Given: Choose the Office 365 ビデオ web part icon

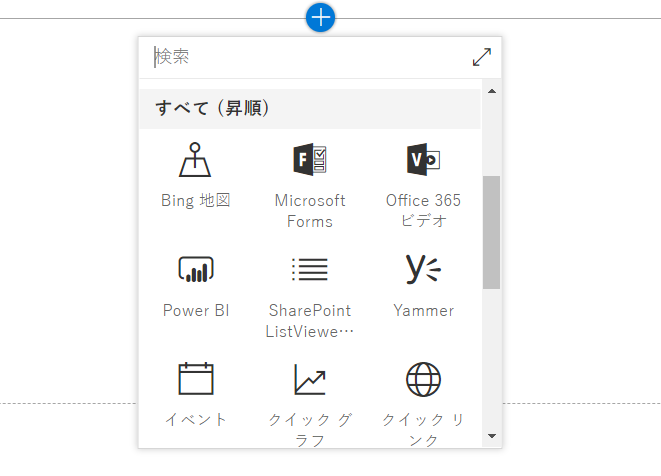Looking at the screenshot, I should coord(423,159).
